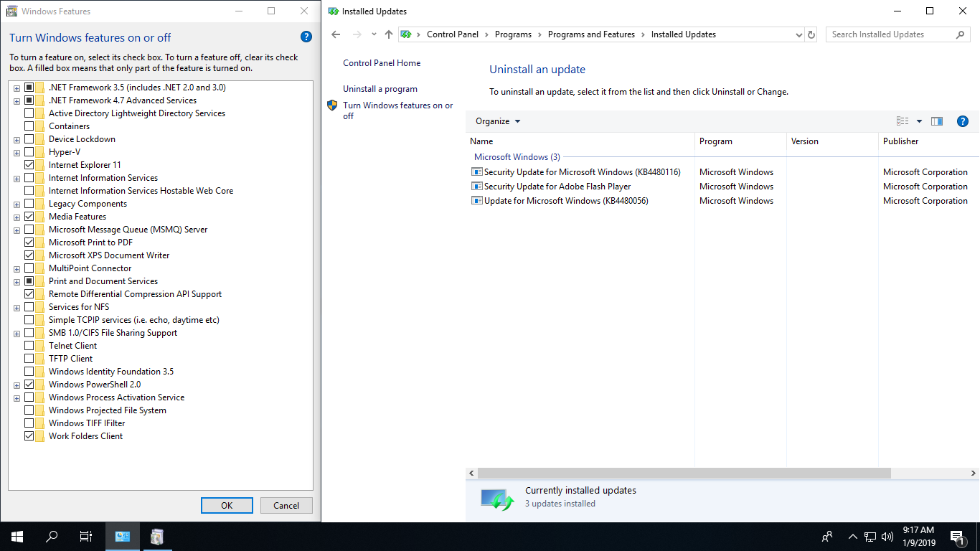Open the Organize menu

coord(498,121)
